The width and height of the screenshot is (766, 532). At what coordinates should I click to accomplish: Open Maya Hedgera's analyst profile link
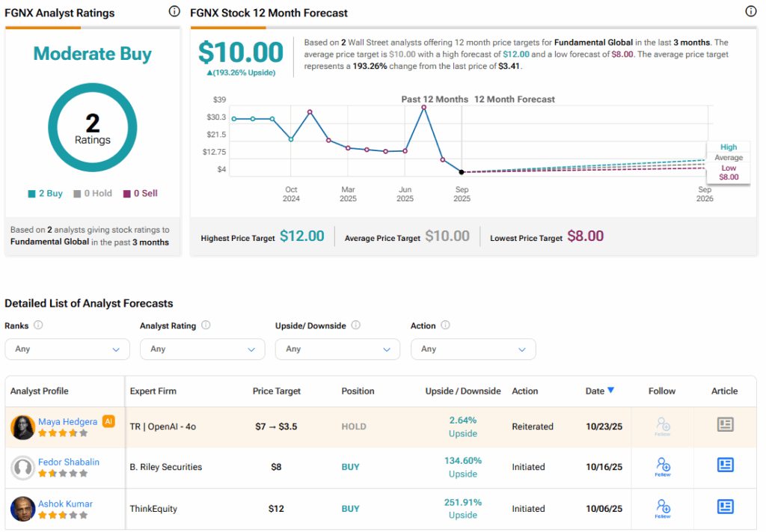[68, 421]
